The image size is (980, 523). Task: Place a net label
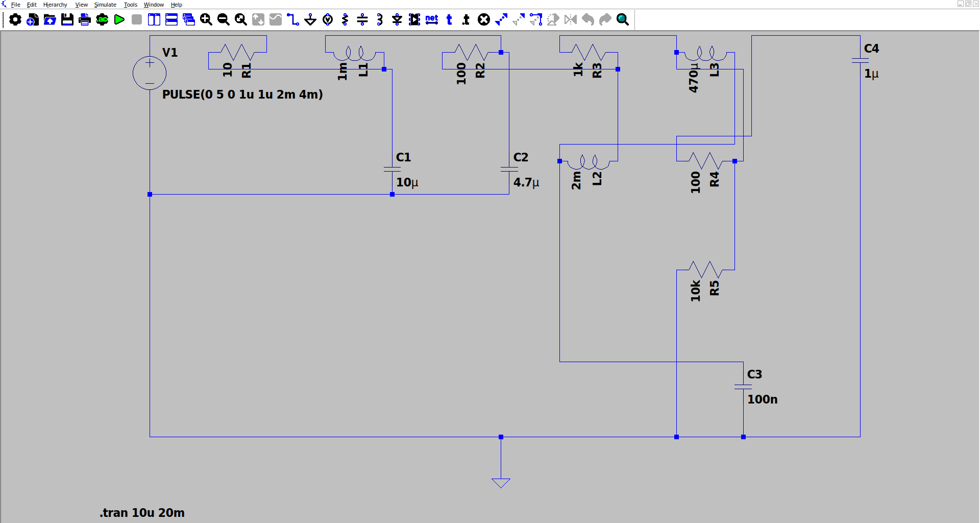(432, 20)
